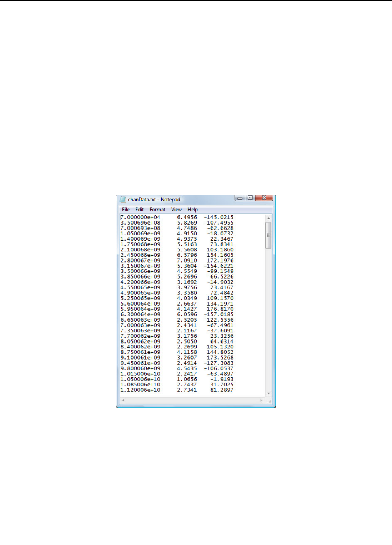
Task: Click the value -14.9032
Action: coord(220,282)
